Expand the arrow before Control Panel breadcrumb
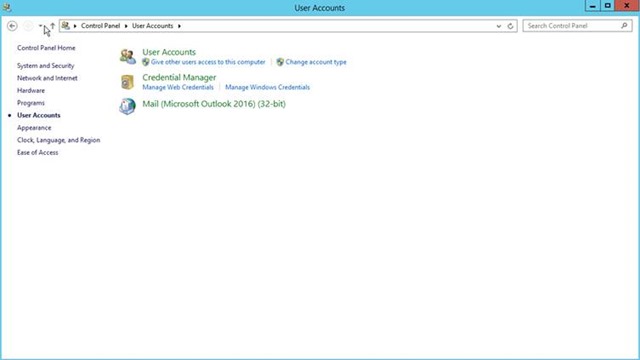Screen dimensions: 640x360 click(75, 26)
